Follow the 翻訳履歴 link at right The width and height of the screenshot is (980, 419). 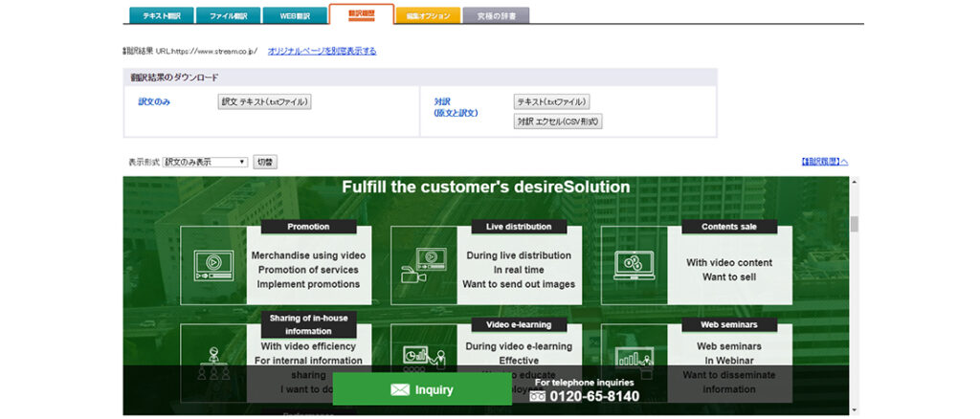(824, 162)
